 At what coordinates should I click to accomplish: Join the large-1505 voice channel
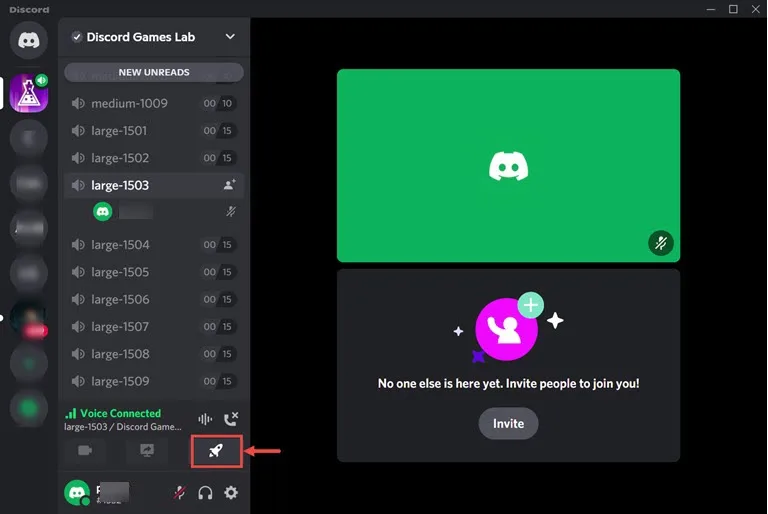[x=154, y=272]
